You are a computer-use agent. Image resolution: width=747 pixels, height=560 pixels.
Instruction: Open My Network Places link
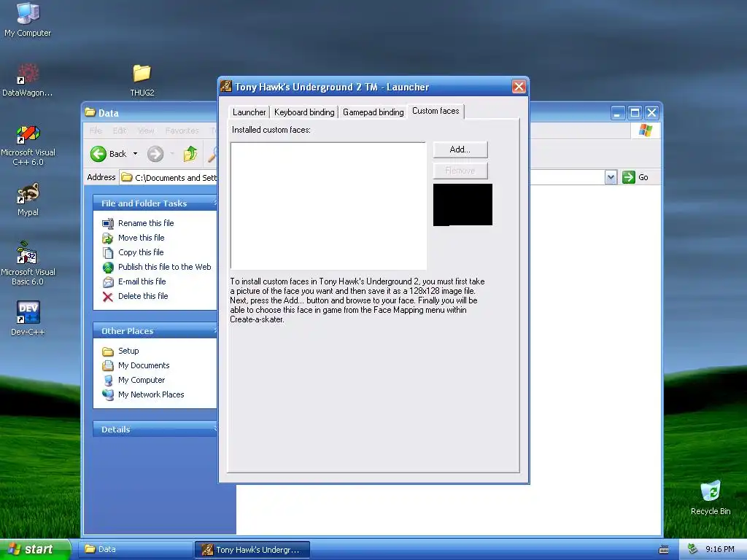click(150, 394)
